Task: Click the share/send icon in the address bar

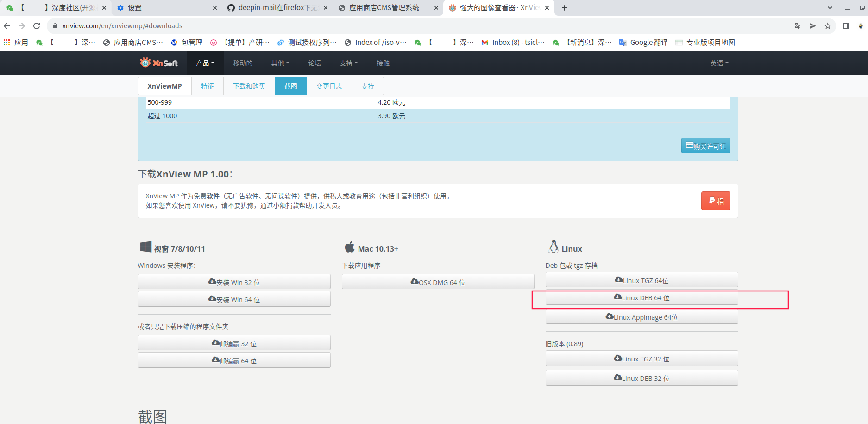Action: [x=813, y=26]
